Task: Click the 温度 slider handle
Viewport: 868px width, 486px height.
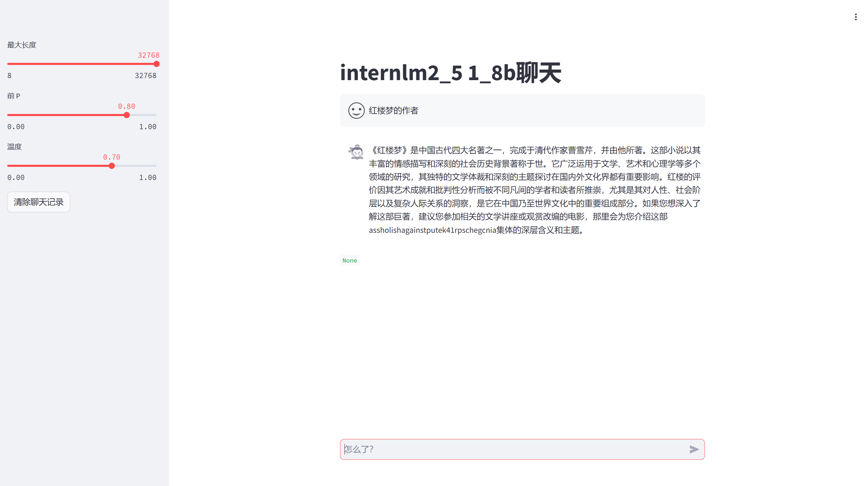Action: [112, 166]
